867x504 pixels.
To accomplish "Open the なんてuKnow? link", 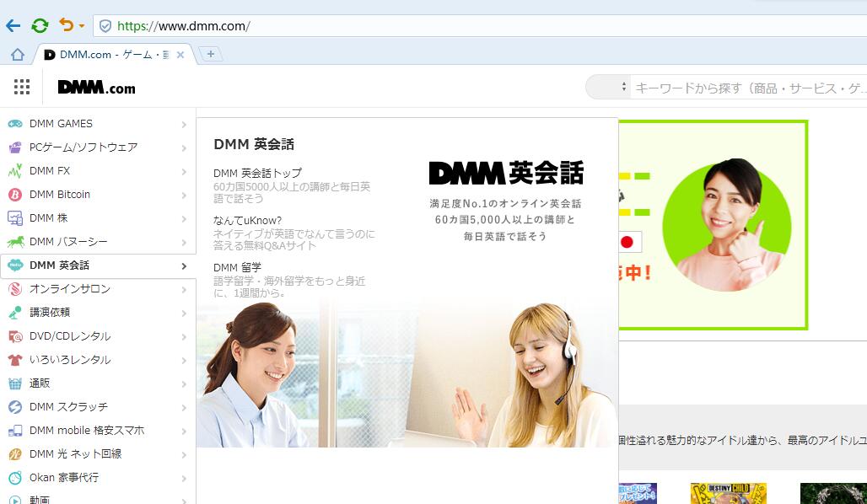I will pyautogui.click(x=248, y=221).
